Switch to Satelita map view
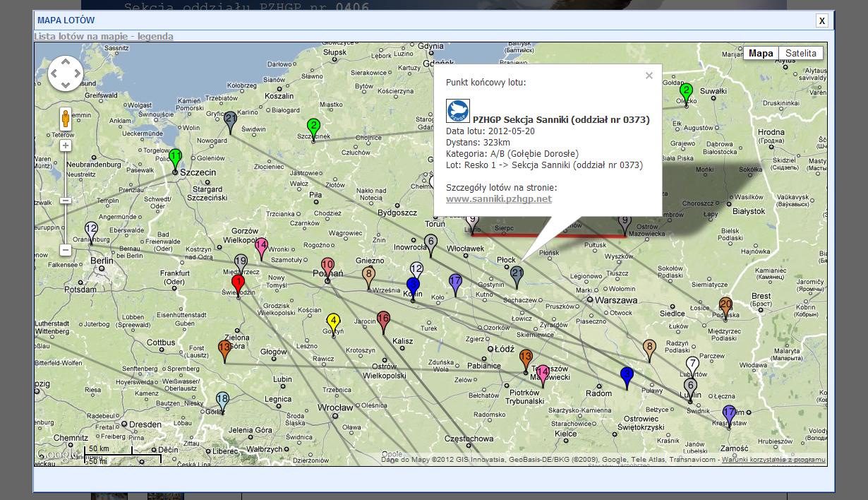 800,53
